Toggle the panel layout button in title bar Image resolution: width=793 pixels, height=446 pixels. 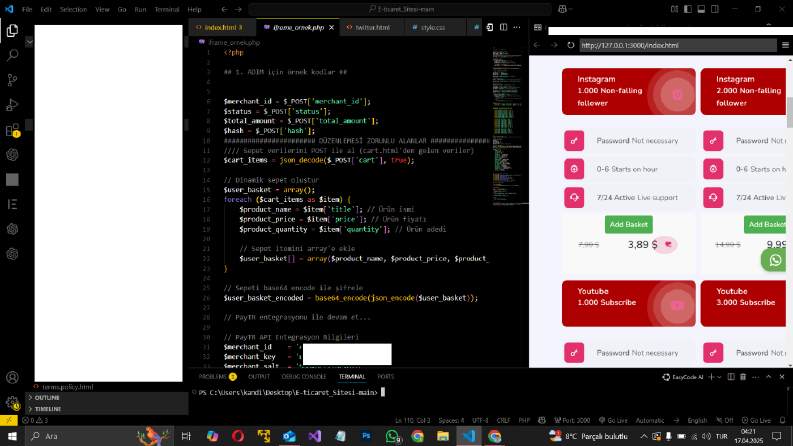coord(701,9)
